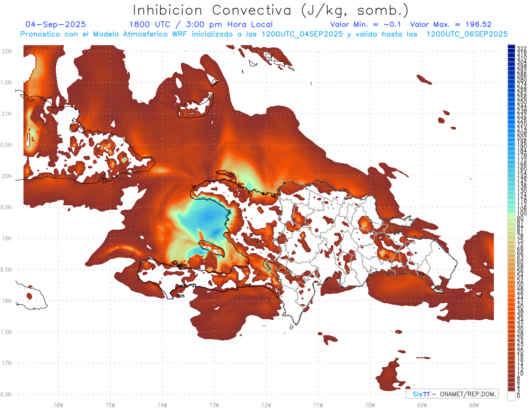Click the "74W" longitude label
This screenshot has width=532, height=411.
point(162,405)
